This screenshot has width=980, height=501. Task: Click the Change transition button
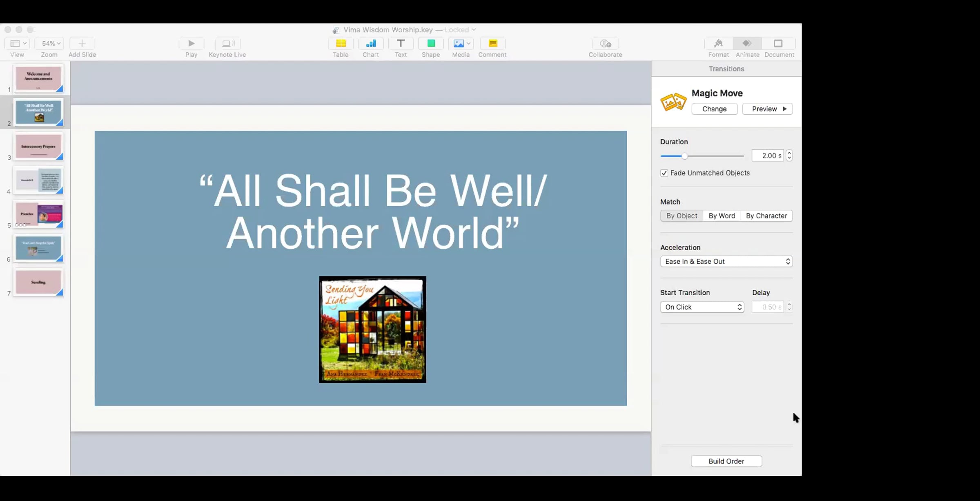tap(714, 109)
